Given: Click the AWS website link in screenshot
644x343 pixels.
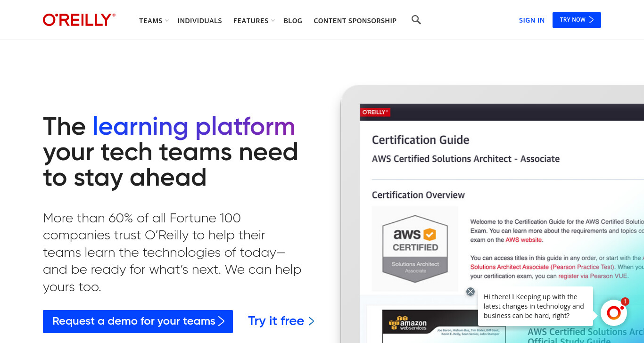Looking at the screenshot, I should click(x=523, y=240).
